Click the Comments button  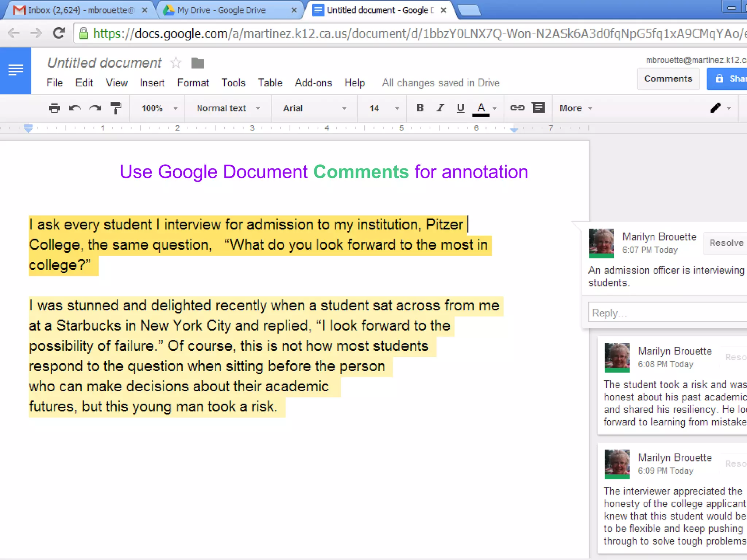[667, 79]
